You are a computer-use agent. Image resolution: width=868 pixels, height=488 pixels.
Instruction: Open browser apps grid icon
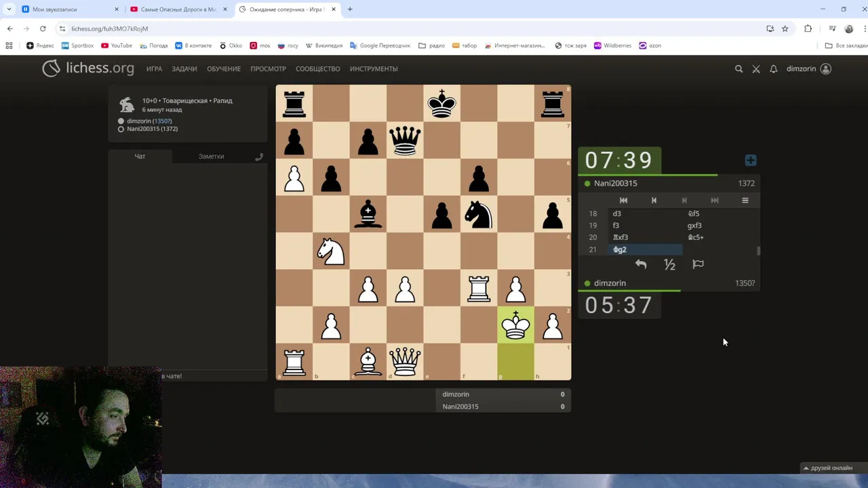point(9,45)
